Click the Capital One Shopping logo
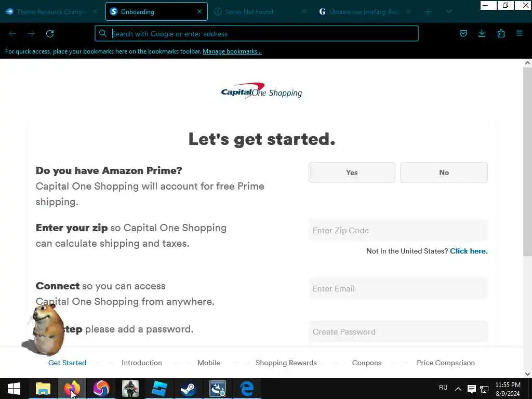 (261, 90)
